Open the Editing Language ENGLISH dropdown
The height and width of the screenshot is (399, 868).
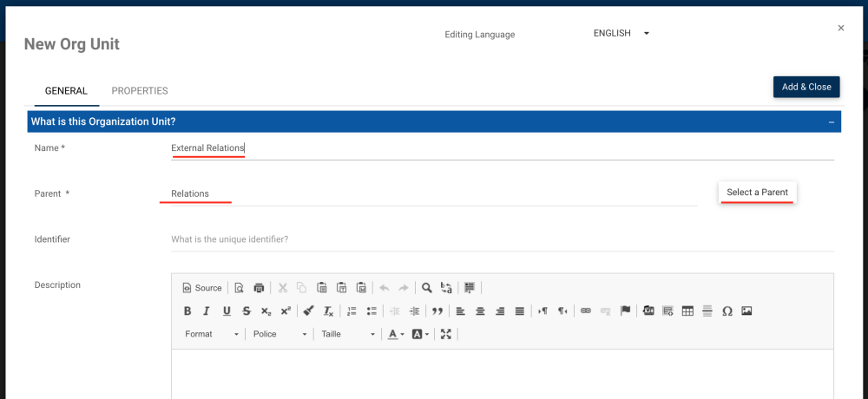tap(621, 33)
